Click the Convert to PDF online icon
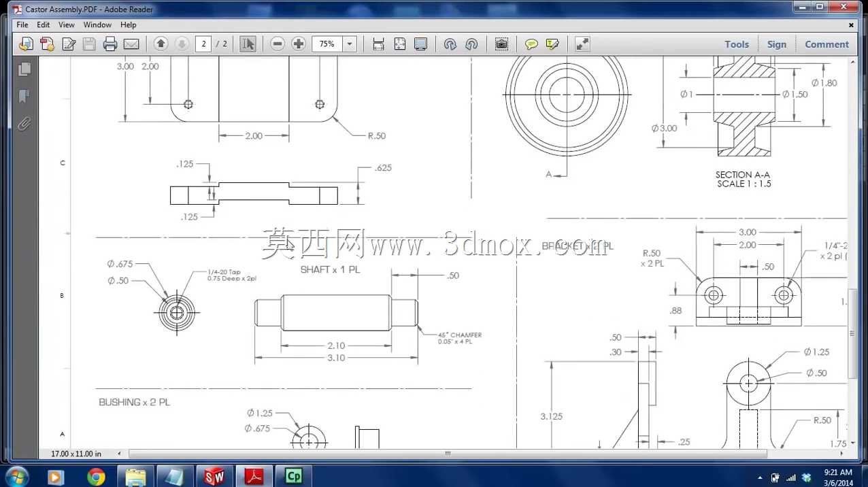Screen dimensions: 868x487 coord(47,44)
